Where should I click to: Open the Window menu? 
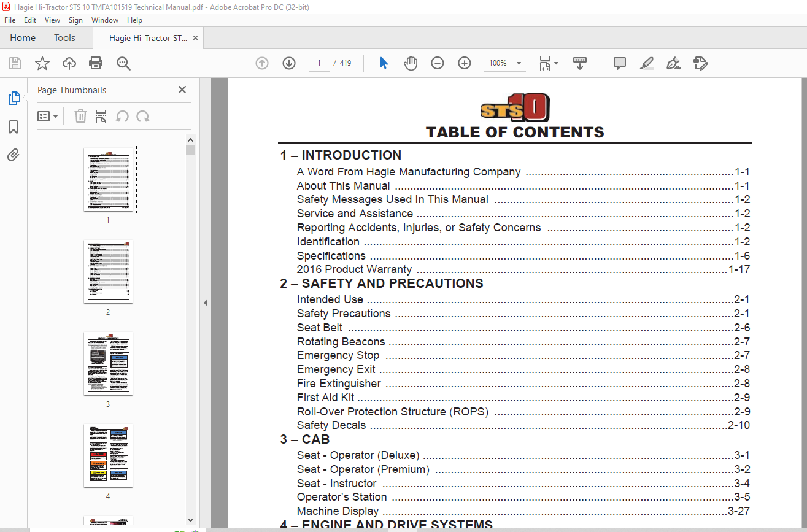105,20
